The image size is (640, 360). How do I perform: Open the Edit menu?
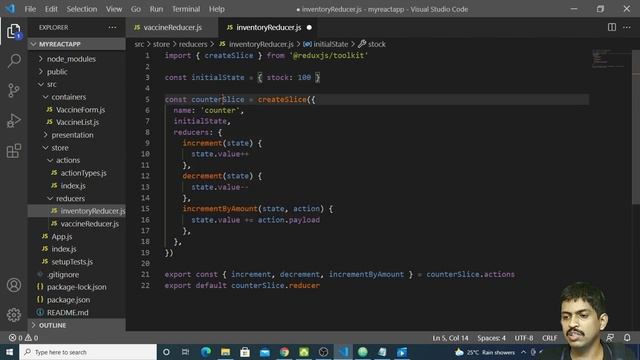click(x=51, y=9)
